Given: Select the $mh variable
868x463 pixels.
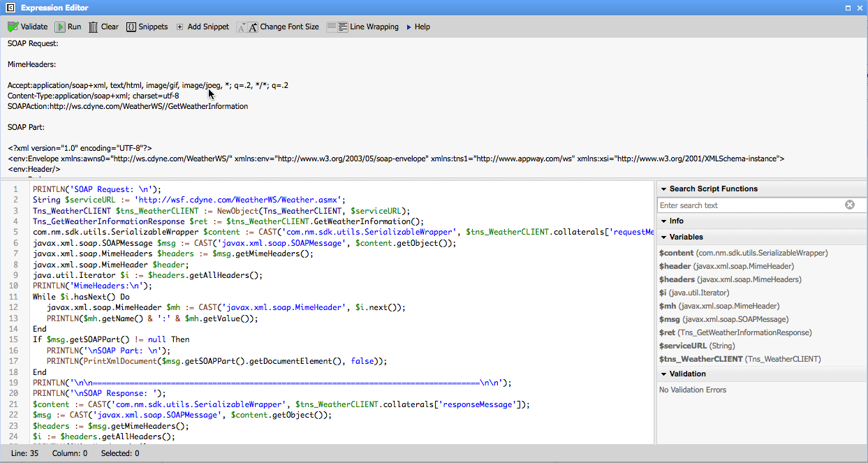Looking at the screenshot, I should point(719,306).
